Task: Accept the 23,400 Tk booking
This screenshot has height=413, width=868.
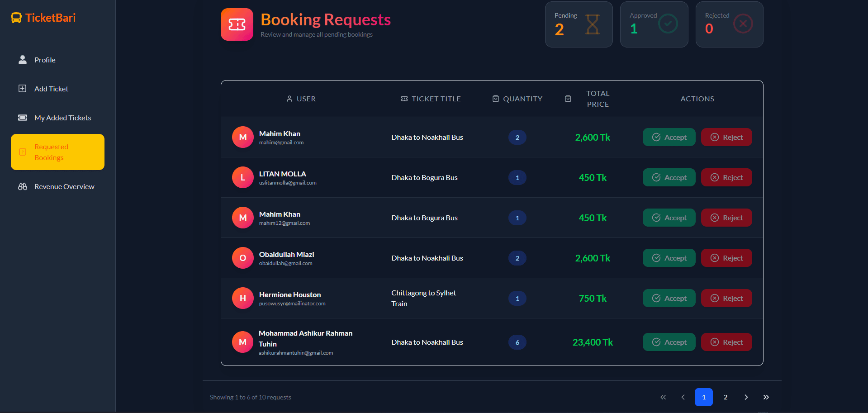Action: click(669, 342)
